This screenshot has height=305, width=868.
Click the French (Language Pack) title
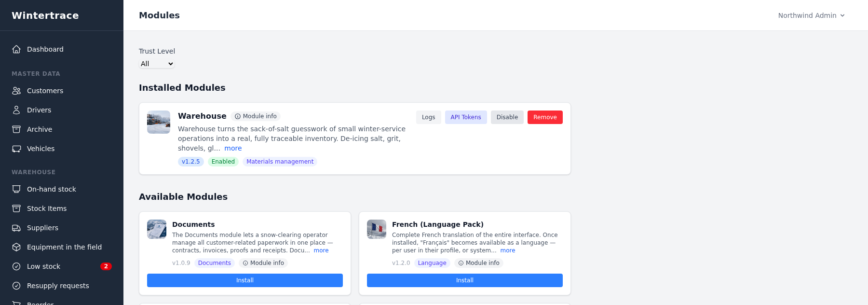click(438, 224)
